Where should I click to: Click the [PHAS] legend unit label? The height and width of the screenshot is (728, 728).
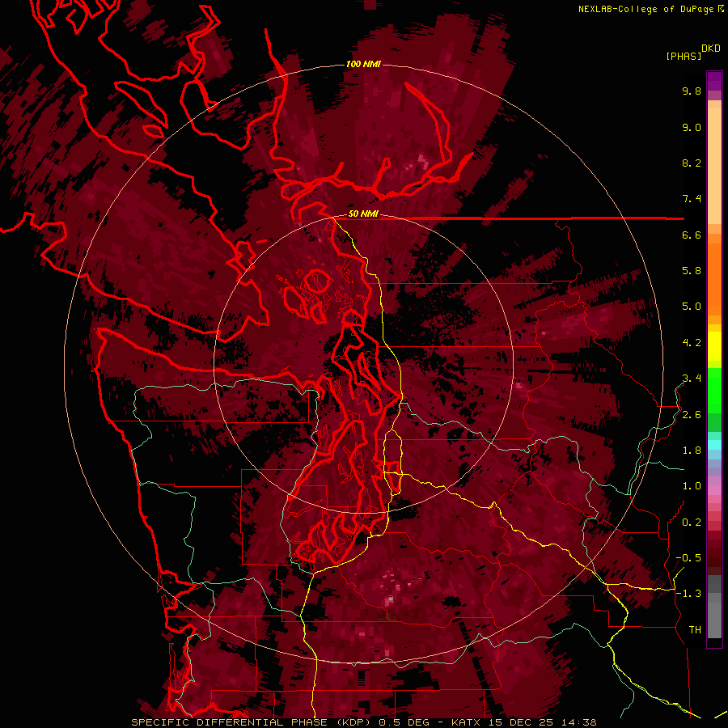(x=684, y=57)
